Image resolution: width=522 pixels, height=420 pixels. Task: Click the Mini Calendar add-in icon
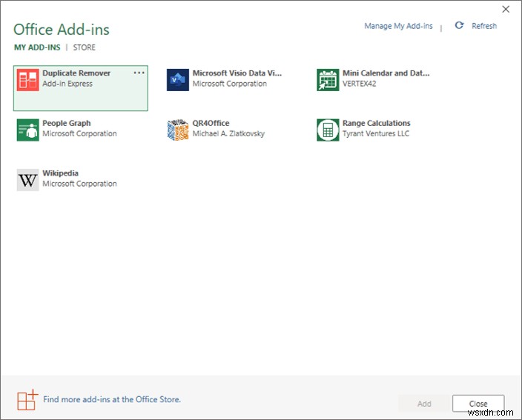328,80
